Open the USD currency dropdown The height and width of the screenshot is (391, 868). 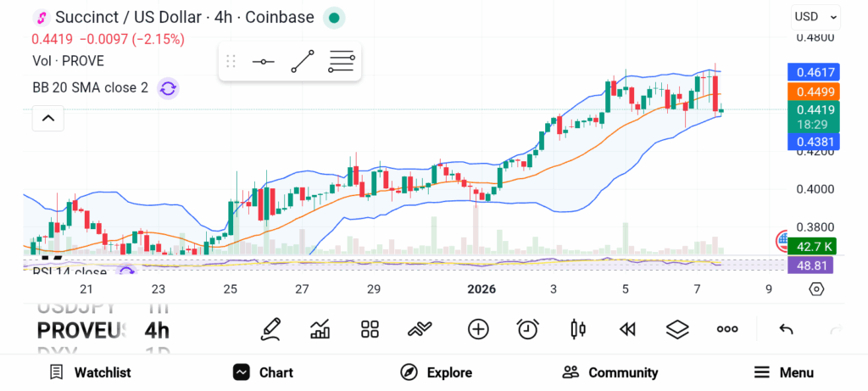815,16
